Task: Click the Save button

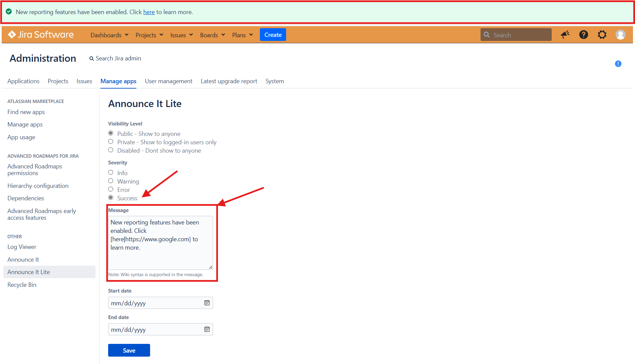Action: pyautogui.click(x=129, y=350)
